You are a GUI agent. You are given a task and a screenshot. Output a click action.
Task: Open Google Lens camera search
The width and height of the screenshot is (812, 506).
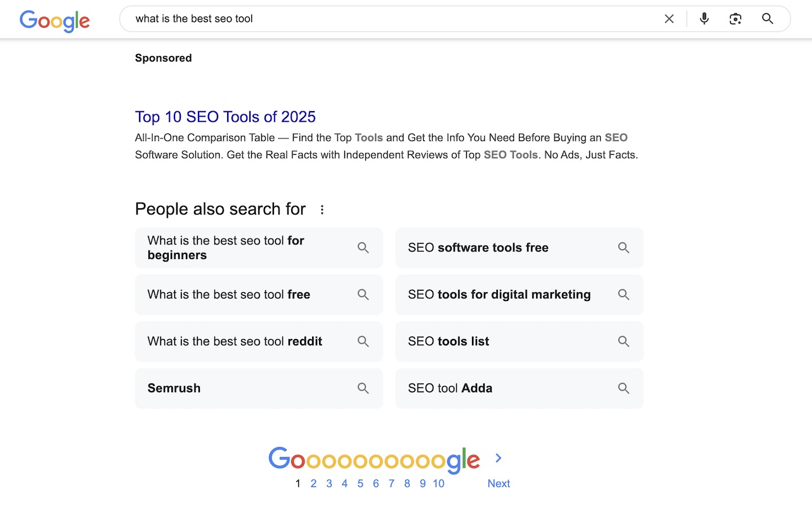(735, 19)
